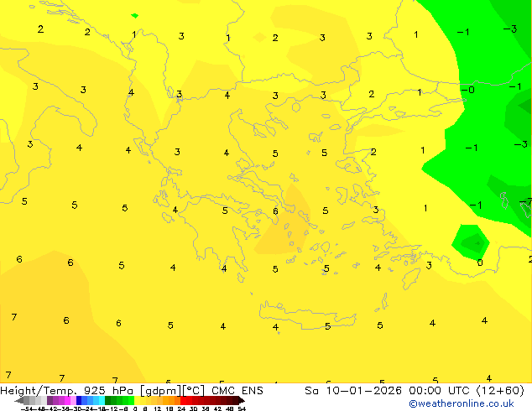Click the small green spot at the top
The image size is (532, 411).
[x=134, y=15]
